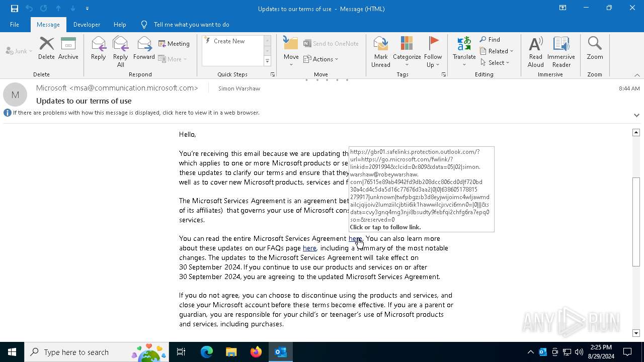
Task: Choose Reply All
Action: coord(121,52)
